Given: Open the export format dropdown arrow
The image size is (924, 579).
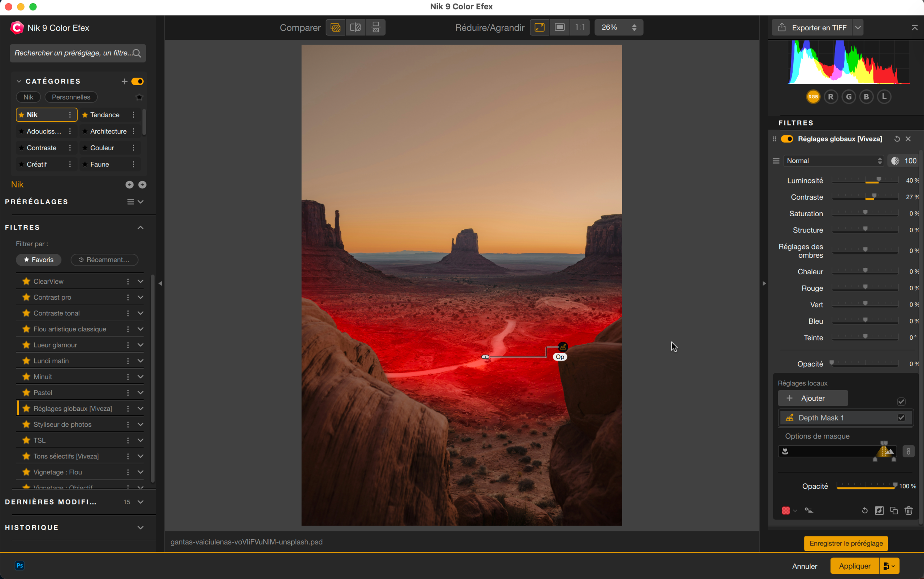Looking at the screenshot, I should click(858, 27).
